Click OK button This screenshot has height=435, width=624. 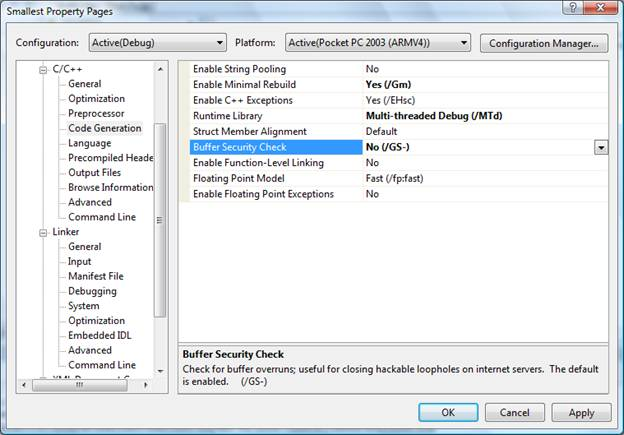point(448,412)
